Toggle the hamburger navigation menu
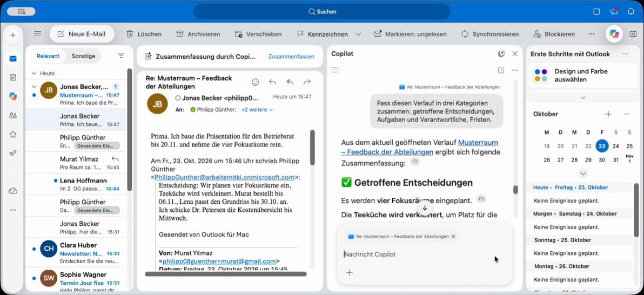Screen dimensions: 644x295 coord(37,34)
